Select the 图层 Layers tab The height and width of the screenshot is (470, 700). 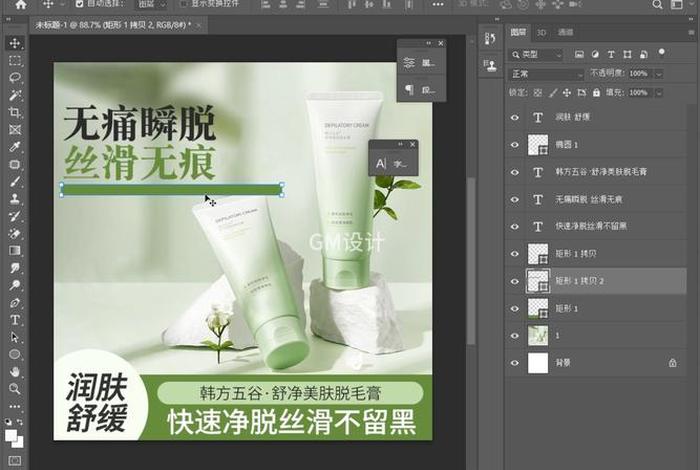[518, 32]
